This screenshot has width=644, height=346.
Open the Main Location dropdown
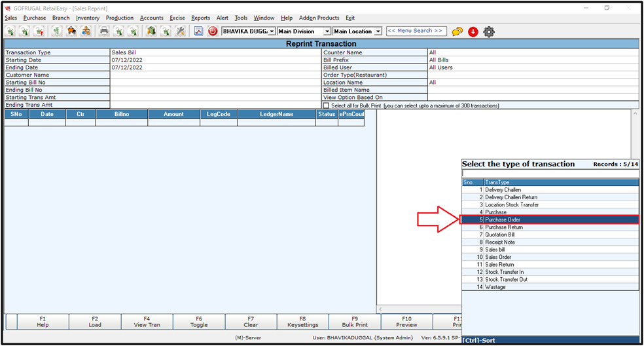(378, 31)
